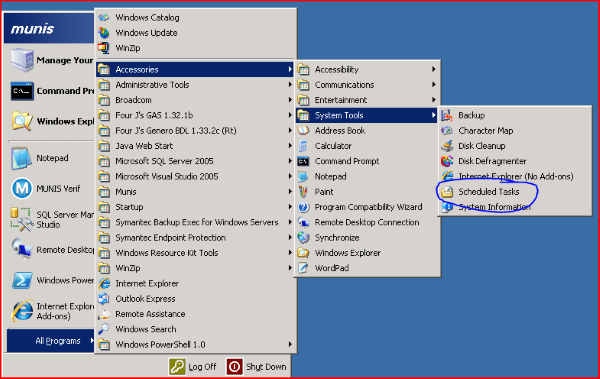
Task: Click the Remote Desktop Connection icon
Action: coord(303,222)
